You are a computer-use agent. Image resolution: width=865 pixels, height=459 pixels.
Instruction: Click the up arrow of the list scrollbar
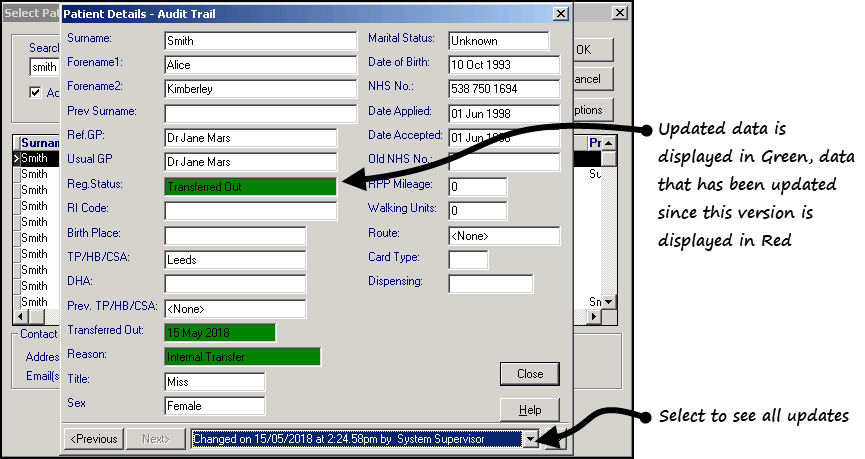608,143
